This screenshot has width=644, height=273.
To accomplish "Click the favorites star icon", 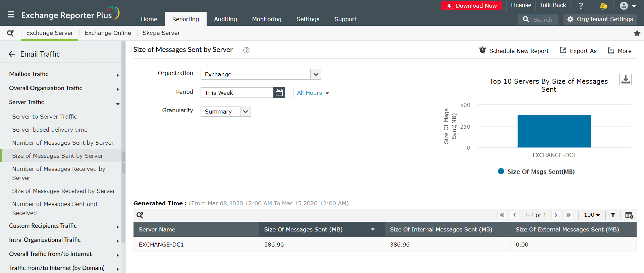I will [637, 33].
